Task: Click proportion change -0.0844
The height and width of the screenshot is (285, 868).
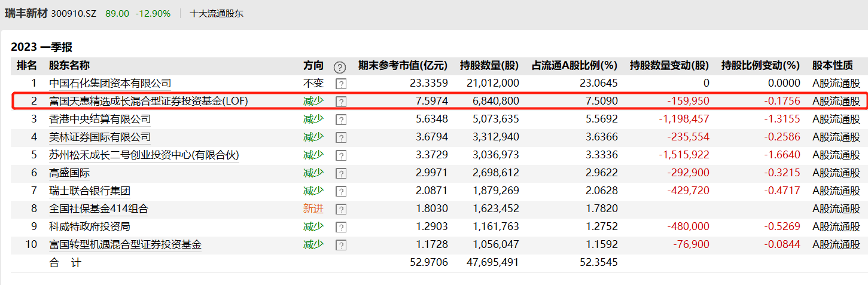Action: (x=782, y=244)
